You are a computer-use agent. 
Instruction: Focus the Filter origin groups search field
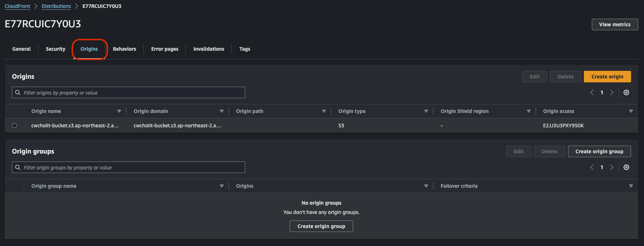[129, 167]
